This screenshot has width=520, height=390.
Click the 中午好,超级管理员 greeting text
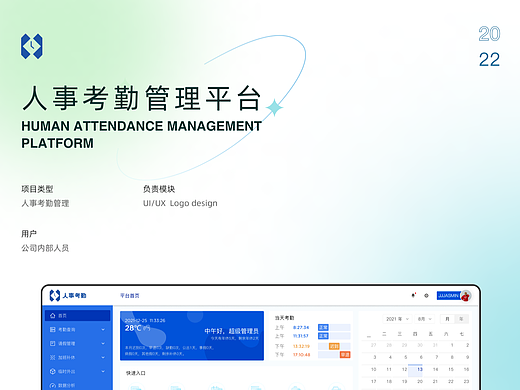[x=231, y=331]
